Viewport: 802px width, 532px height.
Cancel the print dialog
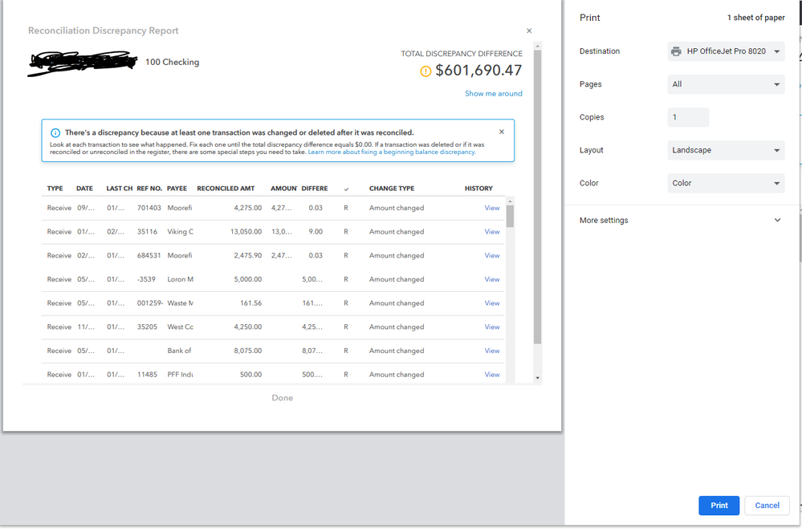(767, 506)
